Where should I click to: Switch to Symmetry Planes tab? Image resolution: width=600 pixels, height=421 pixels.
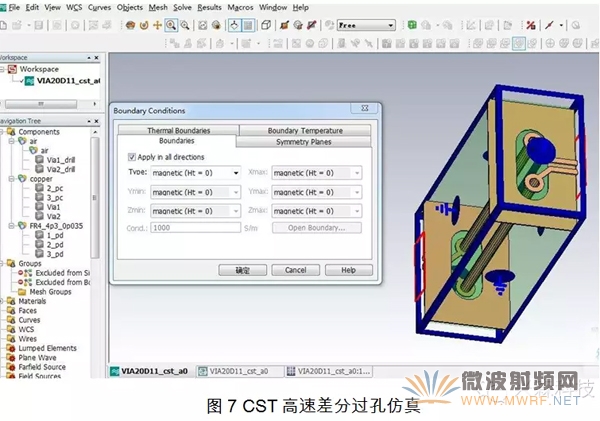pyautogui.click(x=304, y=142)
